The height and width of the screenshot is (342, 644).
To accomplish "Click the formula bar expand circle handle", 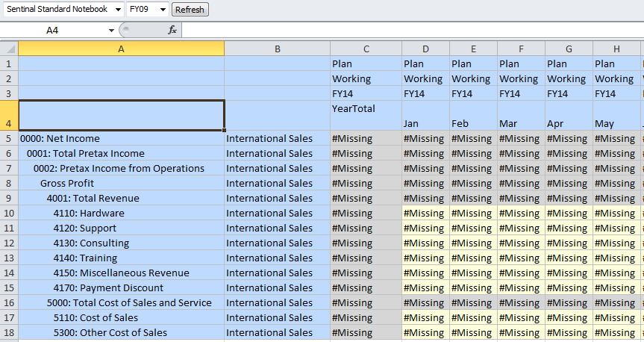I will pyautogui.click(x=126, y=30).
